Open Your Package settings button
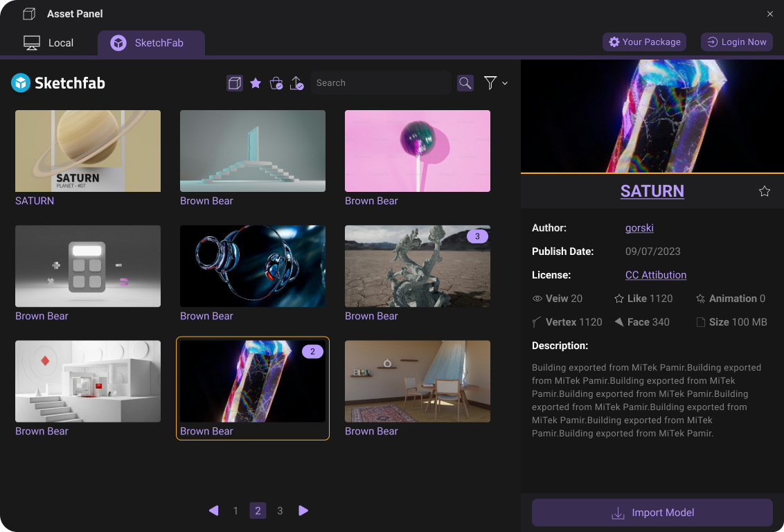Viewport: 784px width, 532px height. pyautogui.click(x=644, y=42)
